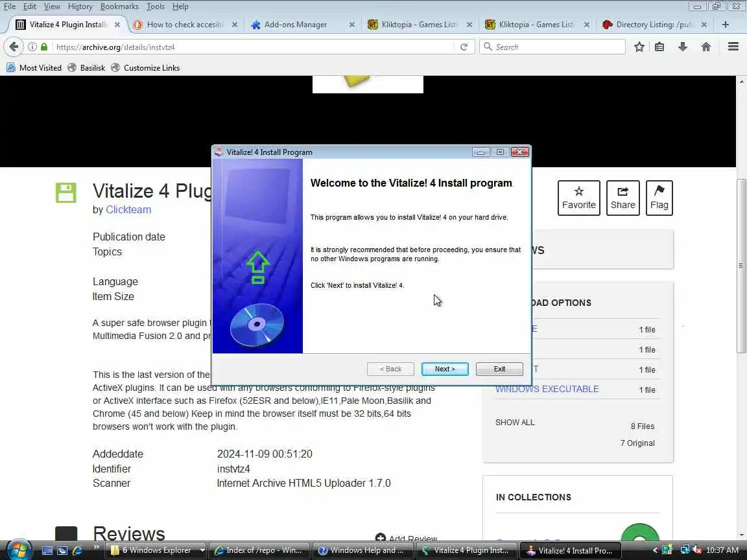
Task: Open the Tools menu
Action: coord(156,6)
